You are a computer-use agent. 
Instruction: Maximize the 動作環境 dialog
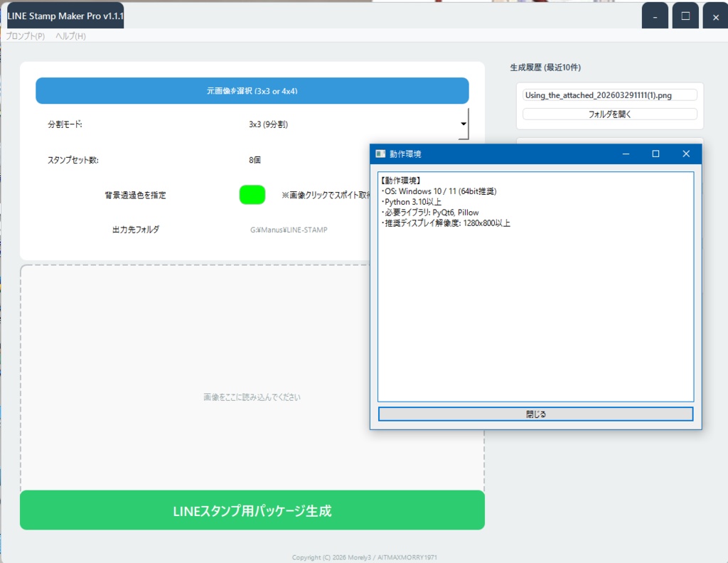tap(655, 154)
